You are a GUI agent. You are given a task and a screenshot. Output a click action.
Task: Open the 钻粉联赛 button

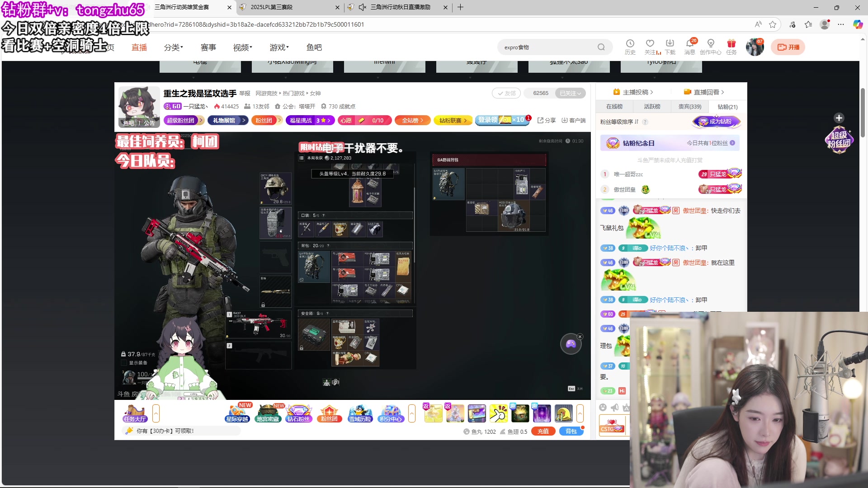pos(453,120)
